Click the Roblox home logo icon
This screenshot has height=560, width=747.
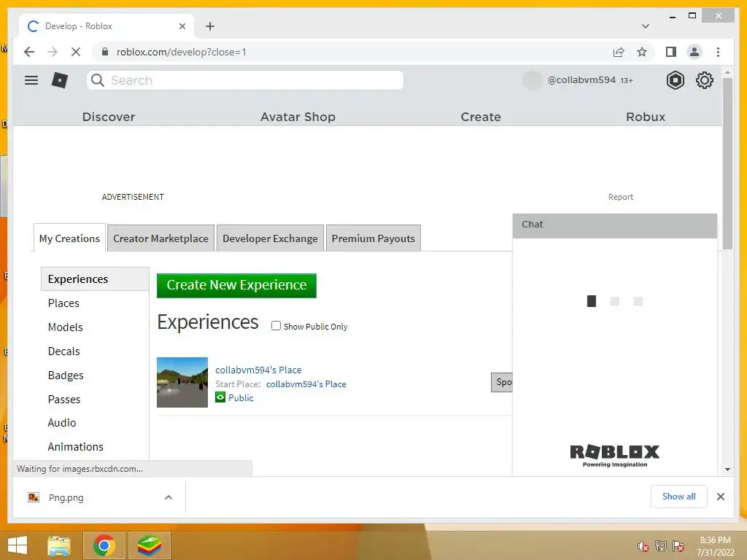[x=60, y=80]
